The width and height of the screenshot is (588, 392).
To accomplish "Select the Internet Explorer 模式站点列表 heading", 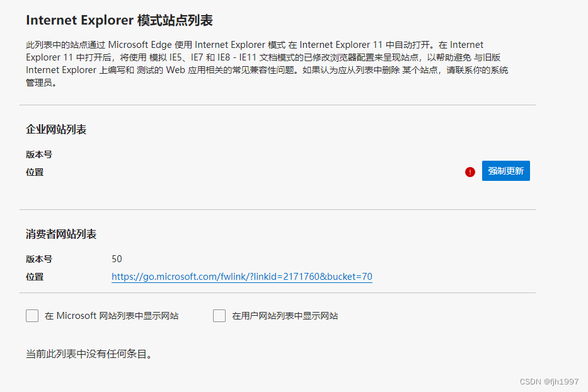I will click(119, 20).
